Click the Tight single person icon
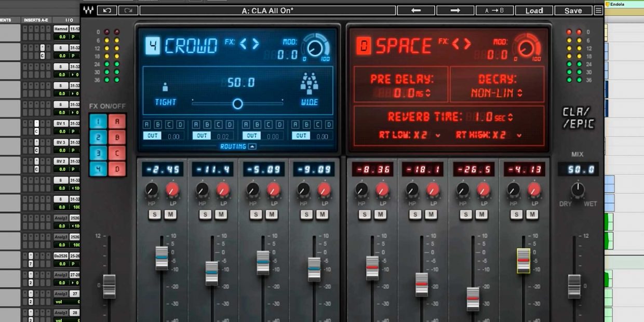Image resolution: width=644 pixels, height=322 pixels. [166, 87]
